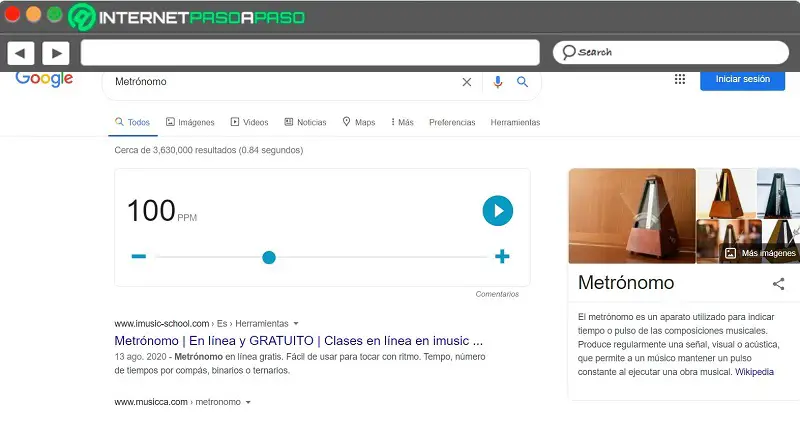Click the 100 PPM tempo value

[162, 211]
